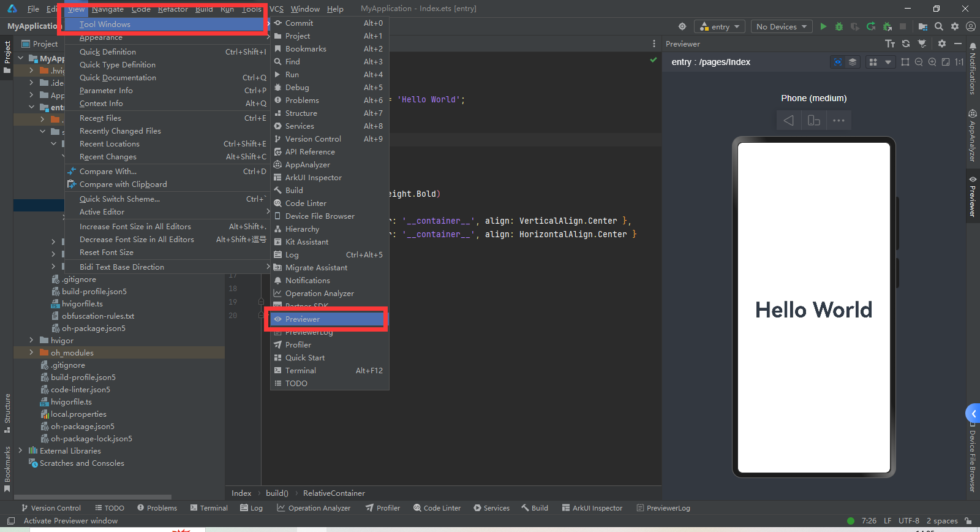Click UTF-8 encoding in status bar
Screen dimensions: 980x532
(x=908, y=520)
